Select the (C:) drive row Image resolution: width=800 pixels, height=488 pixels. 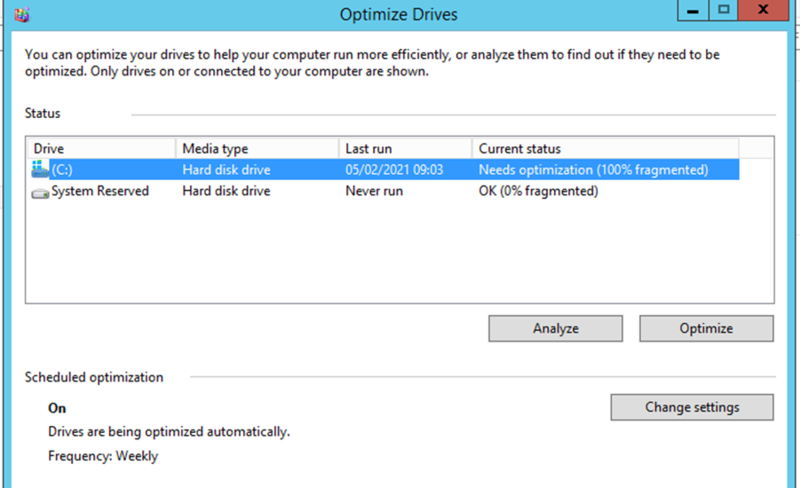[x=385, y=169]
